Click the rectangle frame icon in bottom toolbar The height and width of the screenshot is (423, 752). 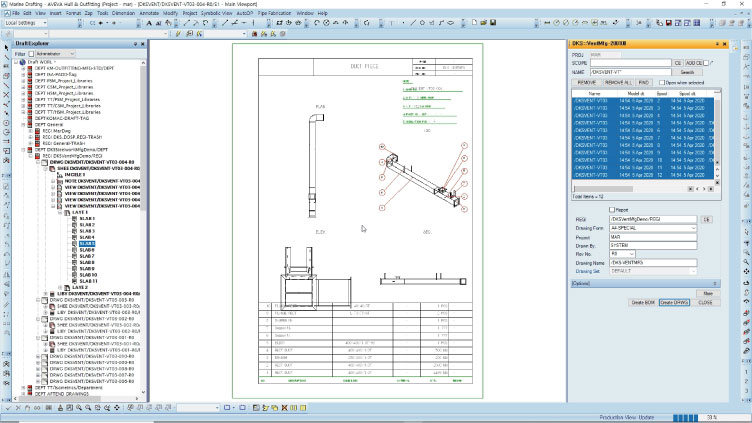click(x=227, y=408)
